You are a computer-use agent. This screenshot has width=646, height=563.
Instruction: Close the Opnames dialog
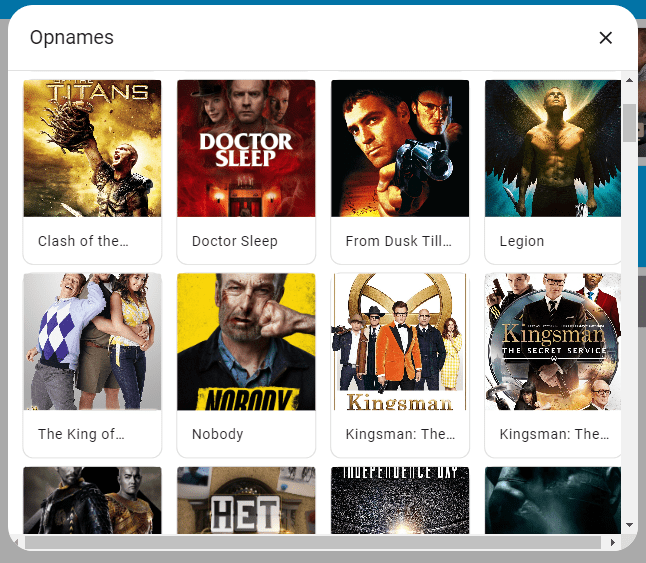click(605, 38)
